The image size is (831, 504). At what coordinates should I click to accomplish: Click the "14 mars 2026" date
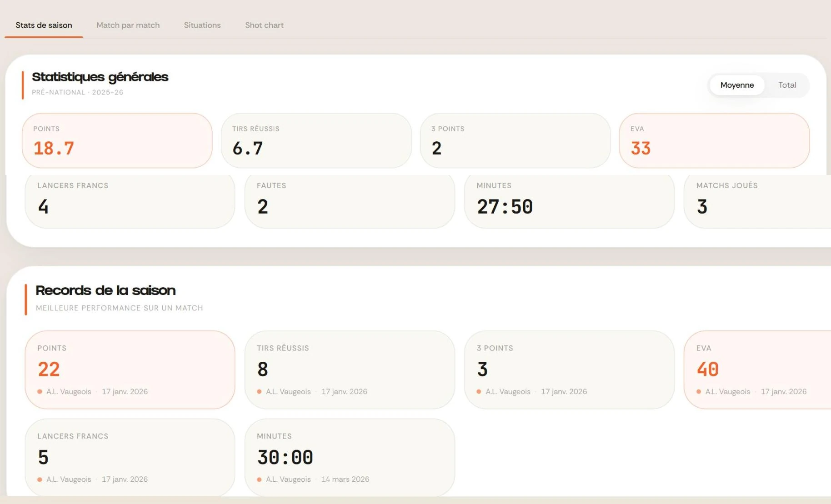(x=345, y=479)
